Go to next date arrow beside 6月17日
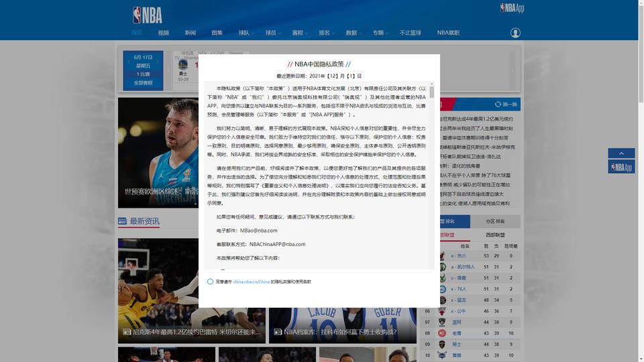Screen dimensions: 644x362 [157, 62]
